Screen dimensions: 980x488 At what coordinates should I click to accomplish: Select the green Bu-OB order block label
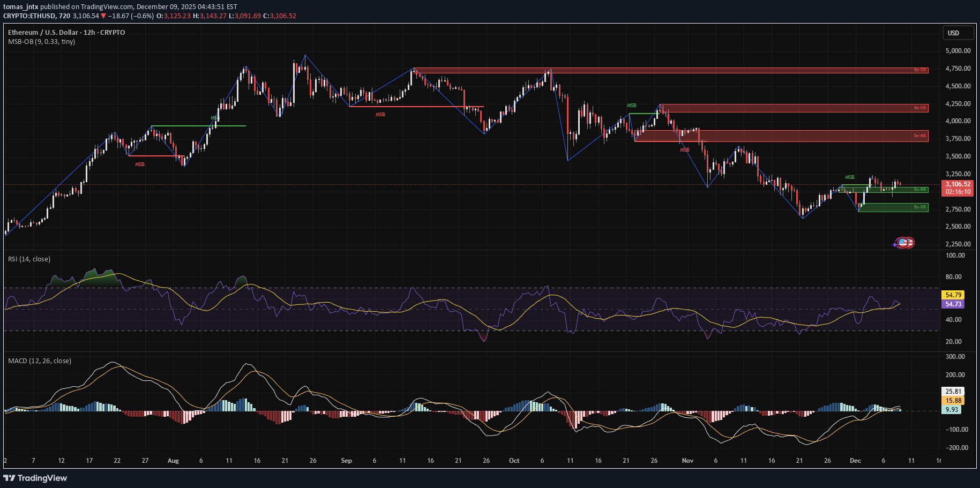click(x=919, y=207)
